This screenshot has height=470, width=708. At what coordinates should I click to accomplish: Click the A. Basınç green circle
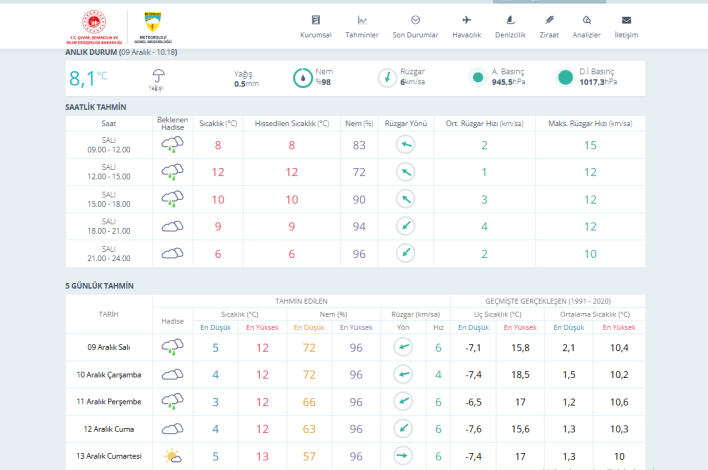[x=477, y=78]
